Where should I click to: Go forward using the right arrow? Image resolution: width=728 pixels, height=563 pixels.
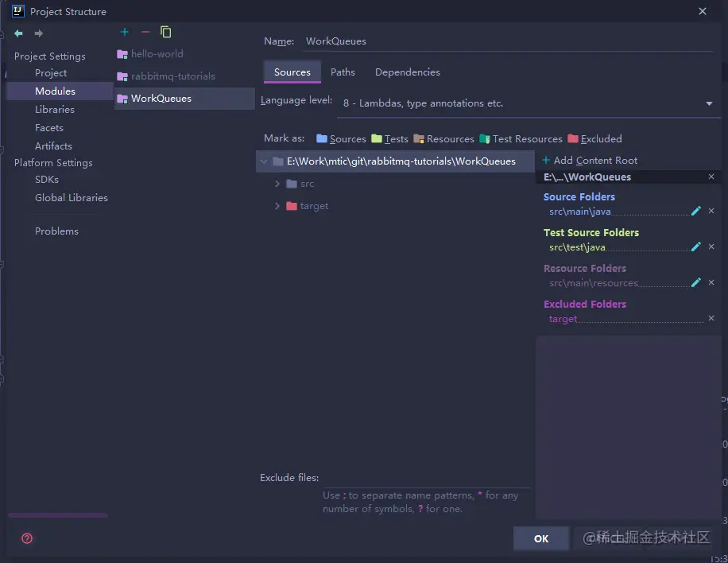[38, 33]
